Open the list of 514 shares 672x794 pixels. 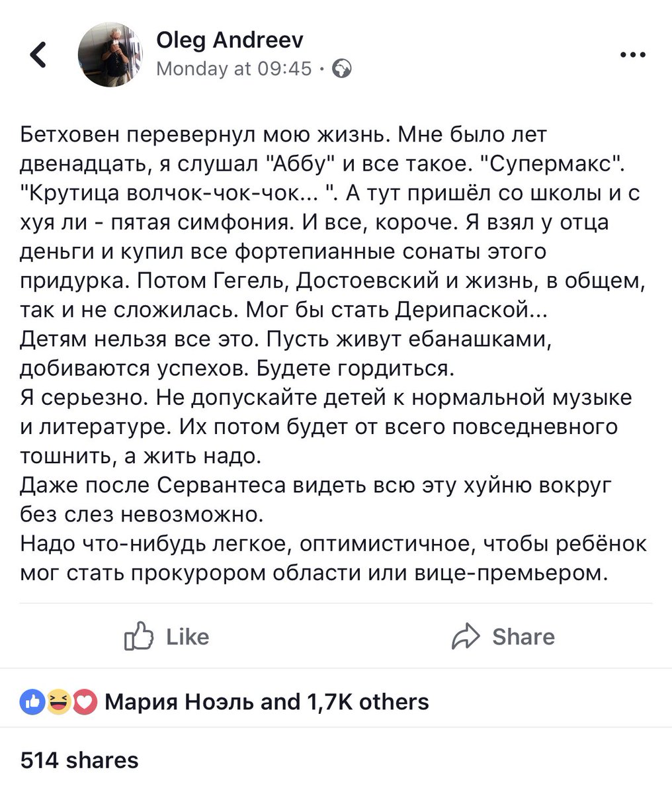81,761
